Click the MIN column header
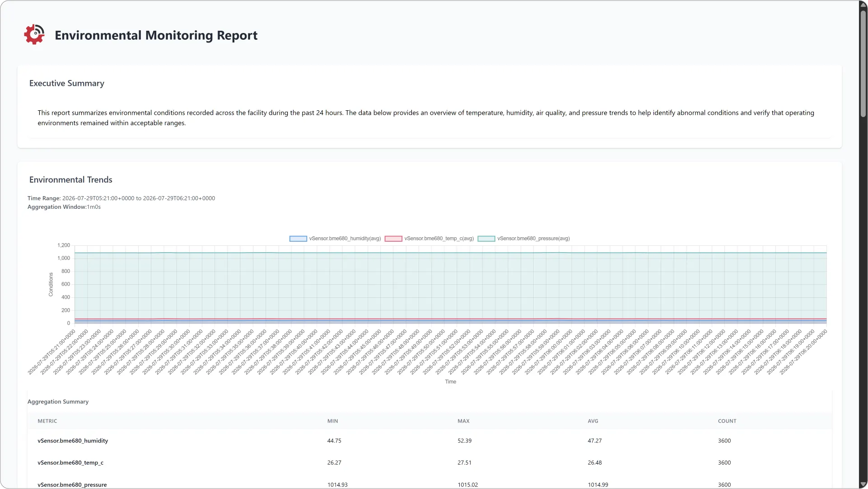The height and width of the screenshot is (489, 868). pyautogui.click(x=333, y=421)
